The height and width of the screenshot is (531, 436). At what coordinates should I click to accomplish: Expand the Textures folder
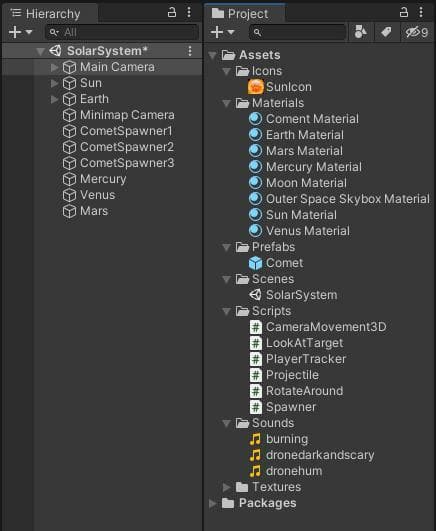(227, 487)
